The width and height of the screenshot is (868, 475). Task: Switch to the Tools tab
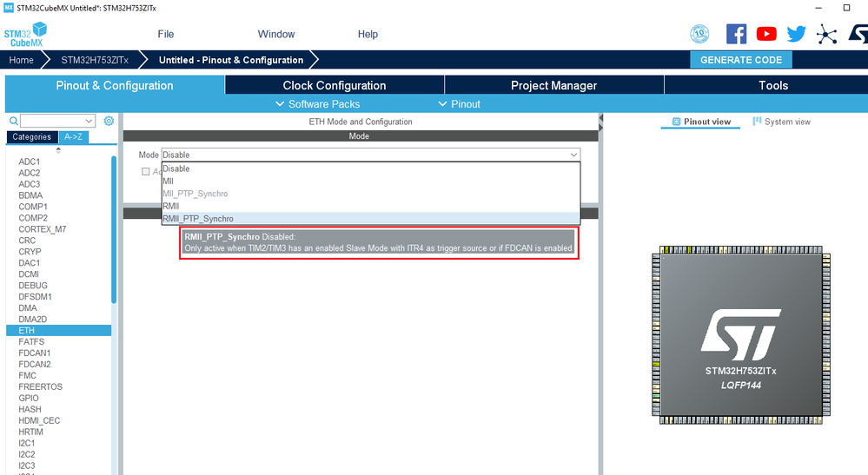tap(773, 85)
